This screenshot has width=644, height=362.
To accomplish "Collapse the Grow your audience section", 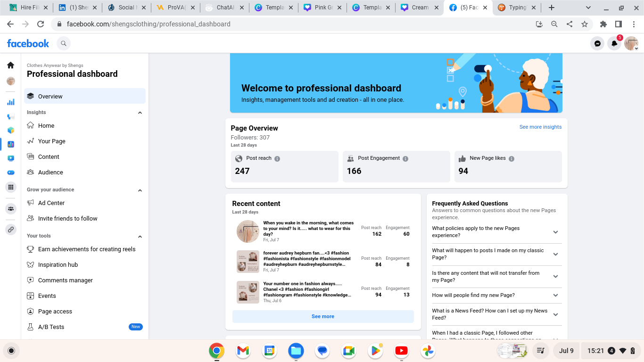I will 140,190.
